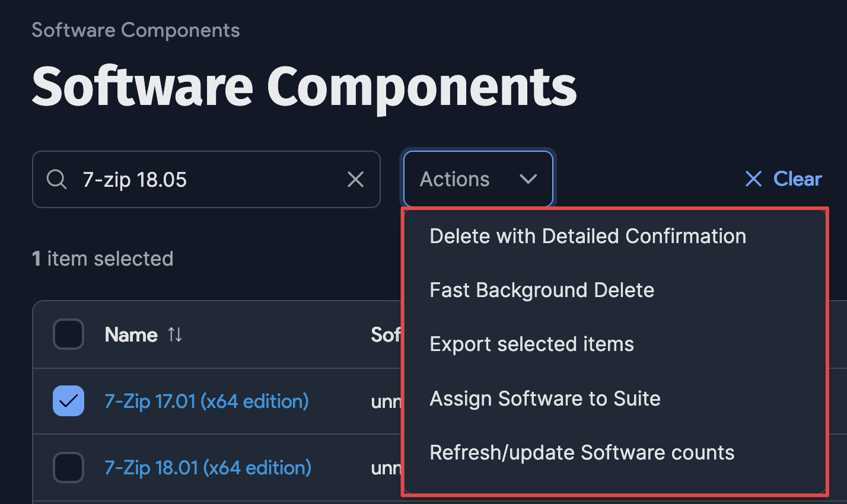Choose Delete with Detailed Confirmation
847x504 pixels.
(x=588, y=236)
